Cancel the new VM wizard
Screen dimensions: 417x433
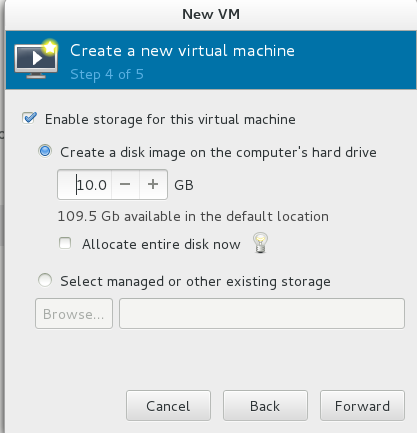(x=168, y=406)
